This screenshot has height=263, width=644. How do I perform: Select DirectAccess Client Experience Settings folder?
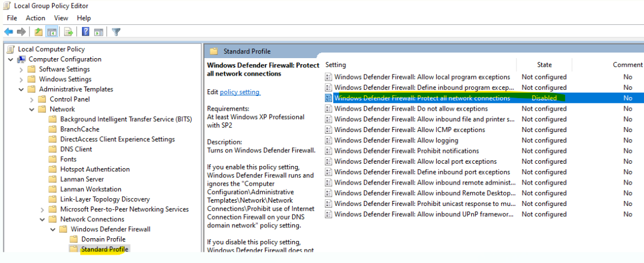pyautogui.click(x=118, y=139)
